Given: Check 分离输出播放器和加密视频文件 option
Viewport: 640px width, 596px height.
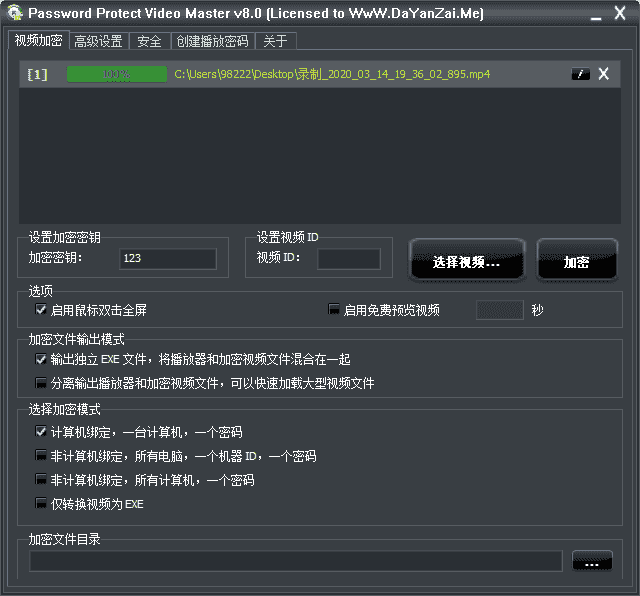Looking at the screenshot, I should click(x=41, y=383).
